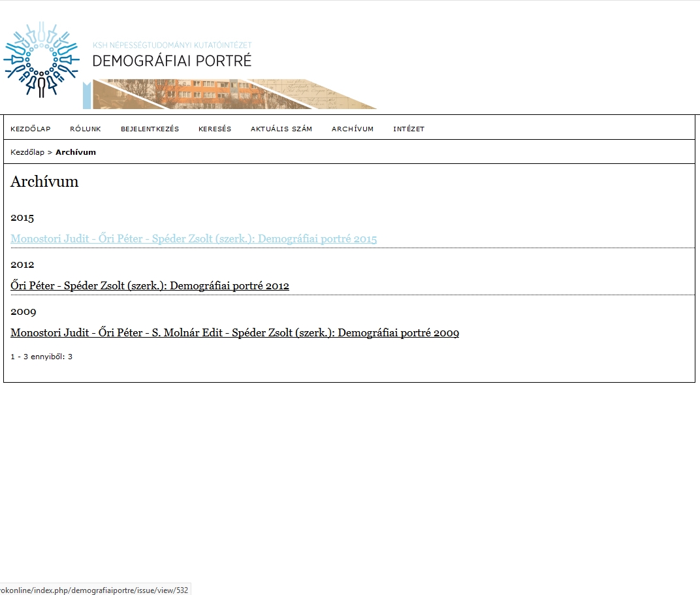
Task: Open the Demográfiai portré 2015 issue link
Action: pyautogui.click(x=194, y=239)
